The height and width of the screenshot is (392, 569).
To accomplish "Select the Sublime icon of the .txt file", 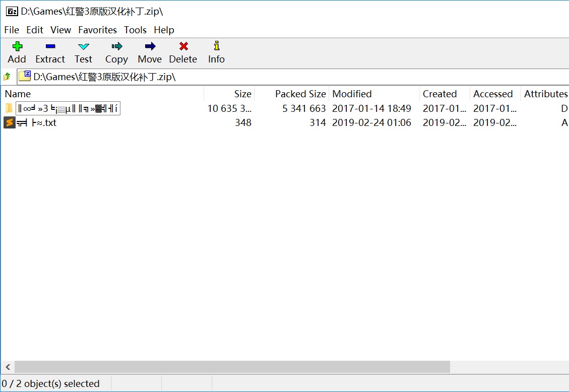I will point(10,122).
